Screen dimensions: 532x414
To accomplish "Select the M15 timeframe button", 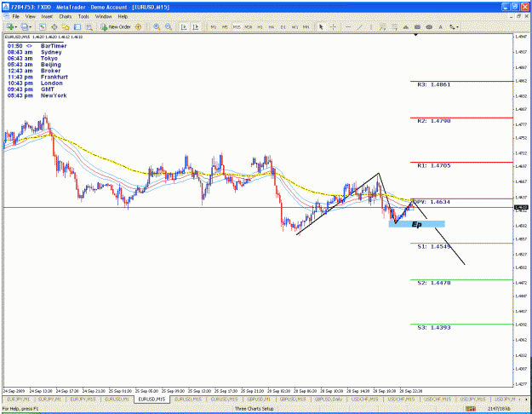I will pyautogui.click(x=237, y=26).
